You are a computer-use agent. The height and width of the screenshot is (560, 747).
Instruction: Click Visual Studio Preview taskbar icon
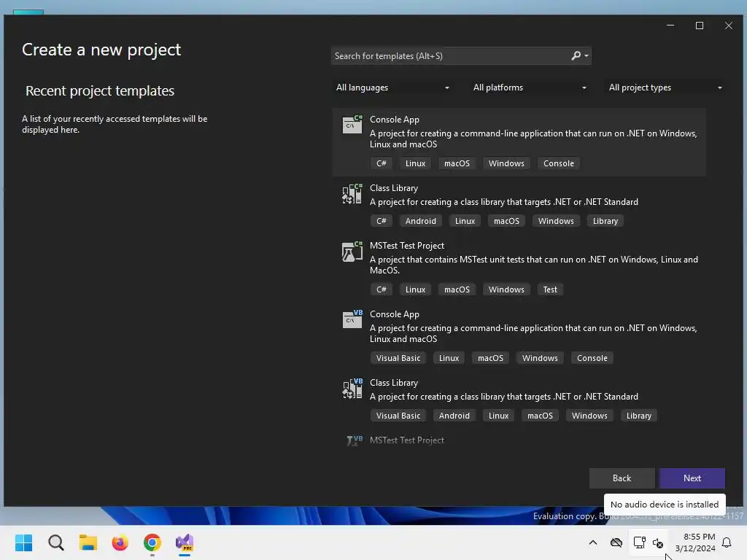click(x=185, y=542)
